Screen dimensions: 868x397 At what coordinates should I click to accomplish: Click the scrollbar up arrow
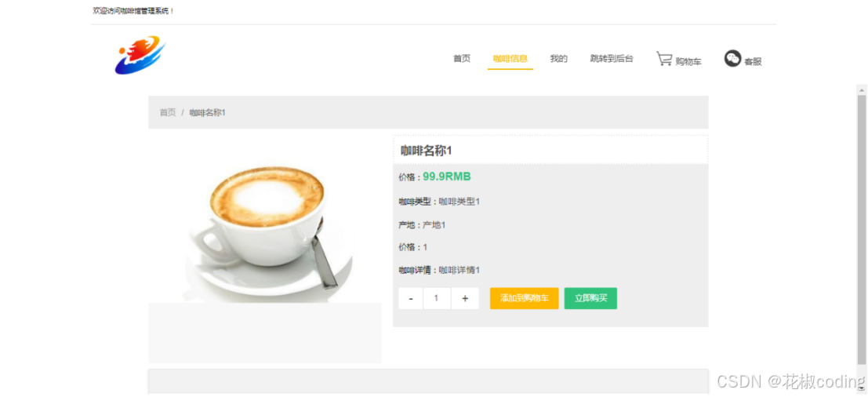[x=862, y=89]
